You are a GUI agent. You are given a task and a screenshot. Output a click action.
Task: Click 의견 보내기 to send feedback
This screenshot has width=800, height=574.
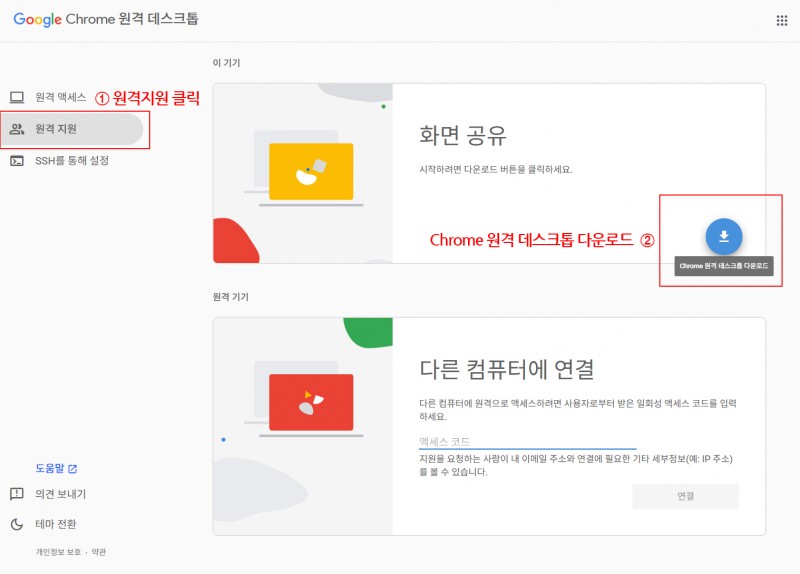click(61, 494)
